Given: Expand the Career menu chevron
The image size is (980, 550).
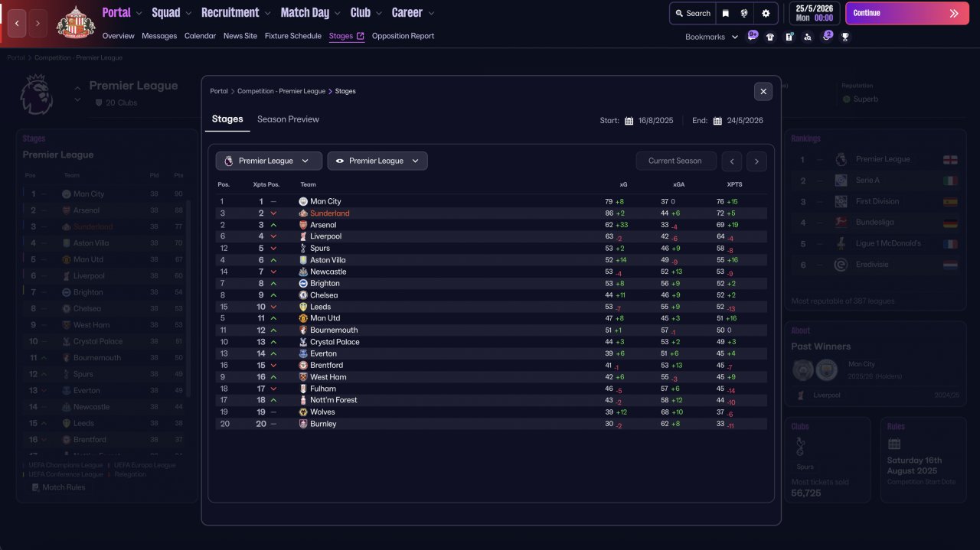Looking at the screenshot, I should pyautogui.click(x=430, y=13).
